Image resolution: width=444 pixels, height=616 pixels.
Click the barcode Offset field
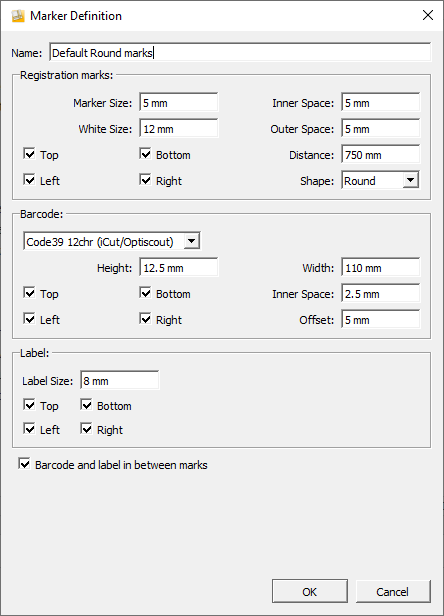(380, 319)
